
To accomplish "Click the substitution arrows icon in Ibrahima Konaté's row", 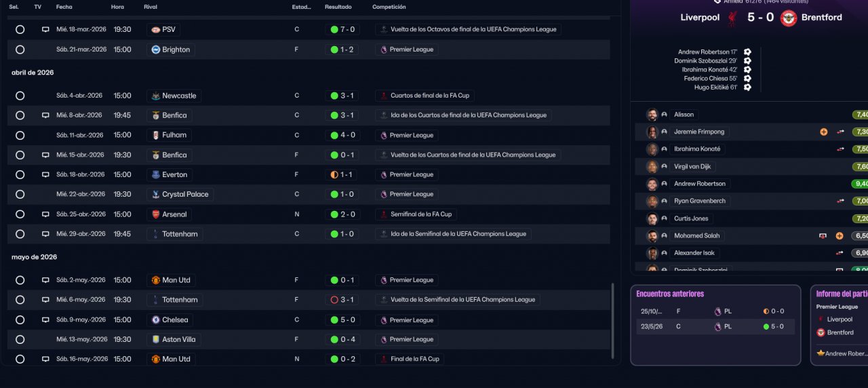I will click(840, 149).
